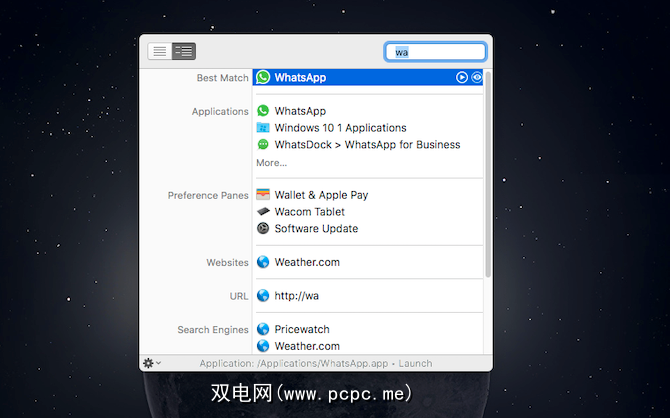Screen dimensions: 670x418
Task: Click the WhatsApp icon under Applications
Action: (263, 111)
